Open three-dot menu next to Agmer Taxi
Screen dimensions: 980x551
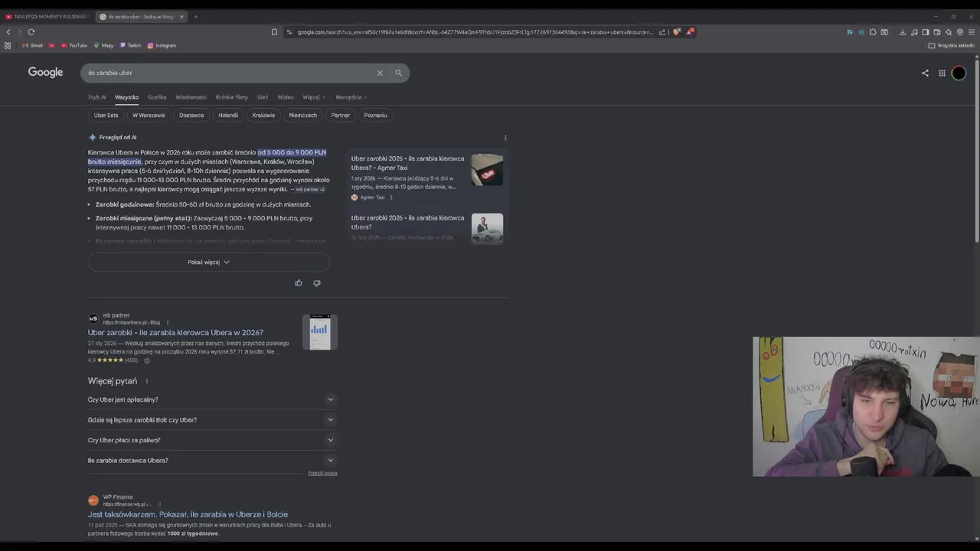pos(391,197)
